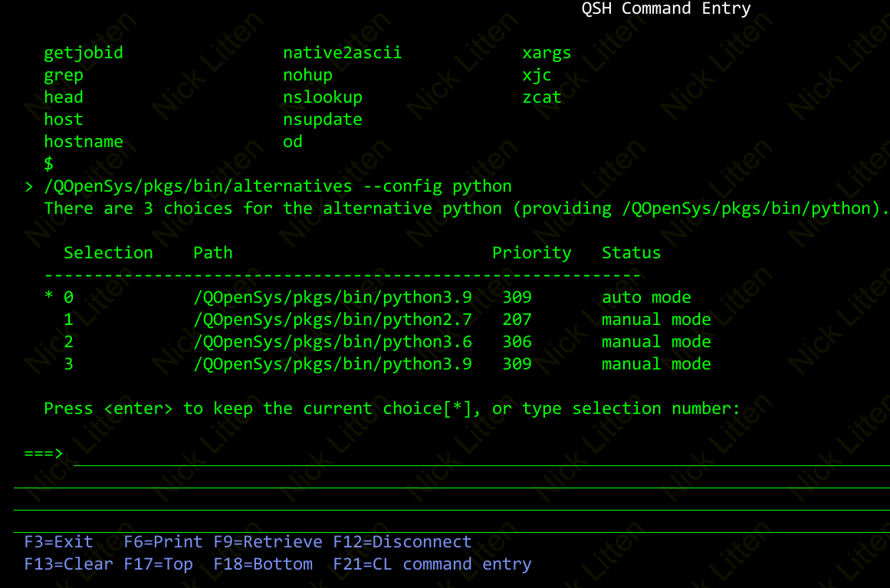Click selection number 2
Viewport: 890px width, 588px height.
pyautogui.click(x=69, y=341)
